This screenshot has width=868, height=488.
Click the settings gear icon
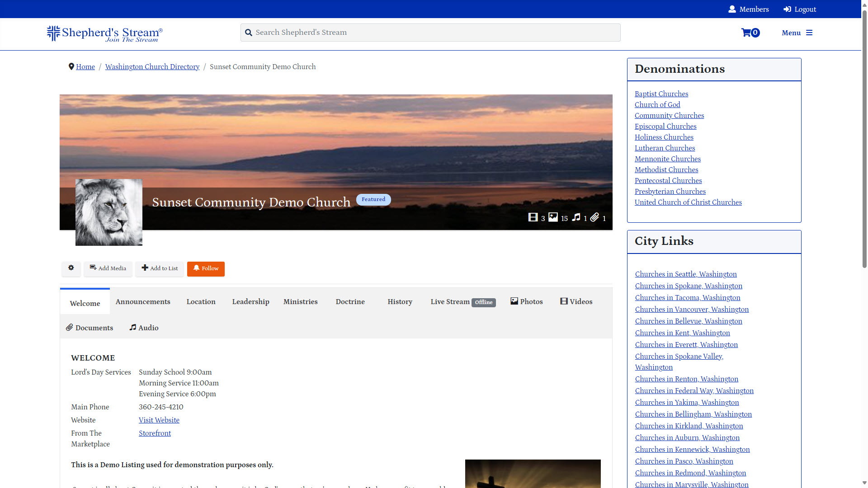click(x=71, y=268)
